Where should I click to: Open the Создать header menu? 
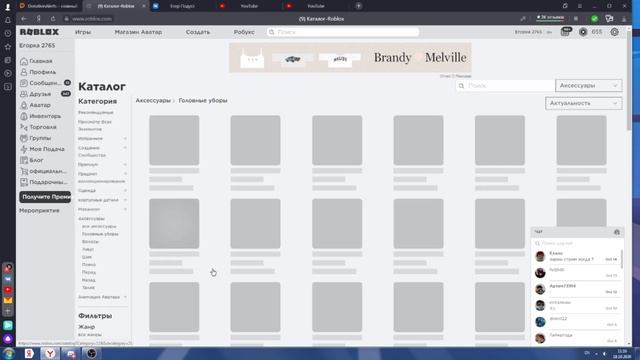(198, 32)
